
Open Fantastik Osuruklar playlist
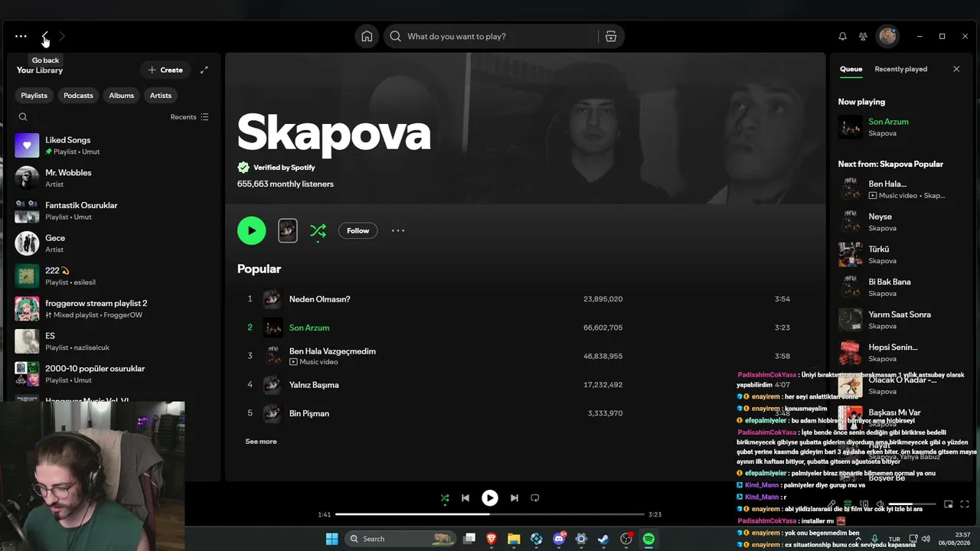pyautogui.click(x=112, y=210)
